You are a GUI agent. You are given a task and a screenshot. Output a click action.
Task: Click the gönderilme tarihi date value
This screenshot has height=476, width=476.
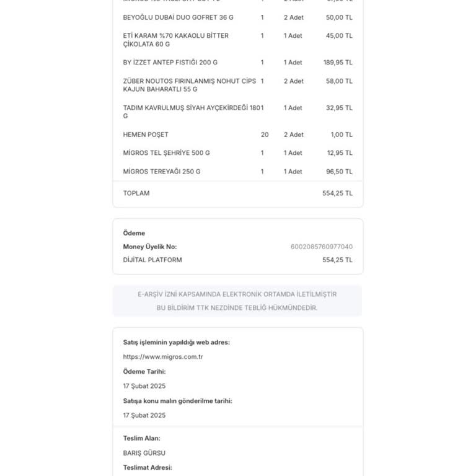pyautogui.click(x=144, y=415)
